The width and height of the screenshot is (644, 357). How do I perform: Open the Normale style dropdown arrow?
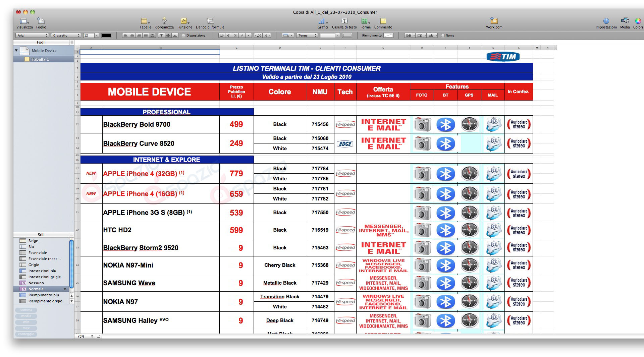pyautogui.click(x=65, y=289)
